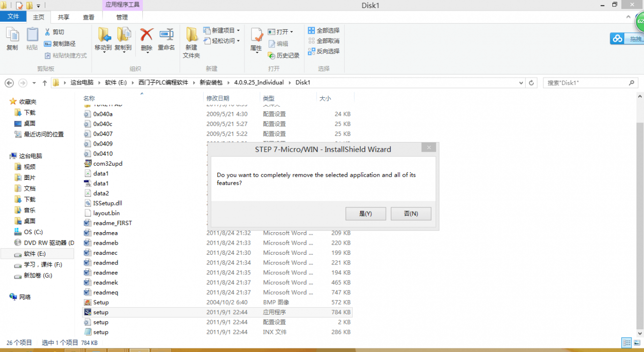Click the 搜索"Disk1" search box
The width and height of the screenshot is (644, 352).
(591, 83)
